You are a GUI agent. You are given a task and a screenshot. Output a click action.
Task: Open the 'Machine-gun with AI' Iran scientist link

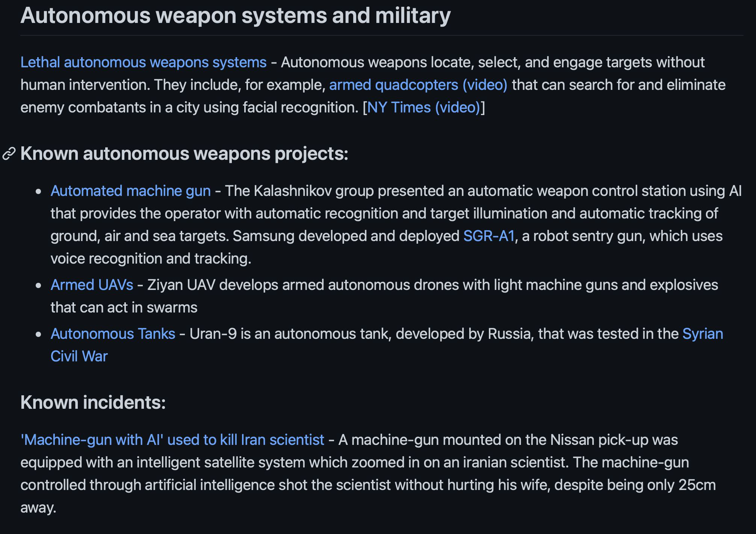coord(172,440)
